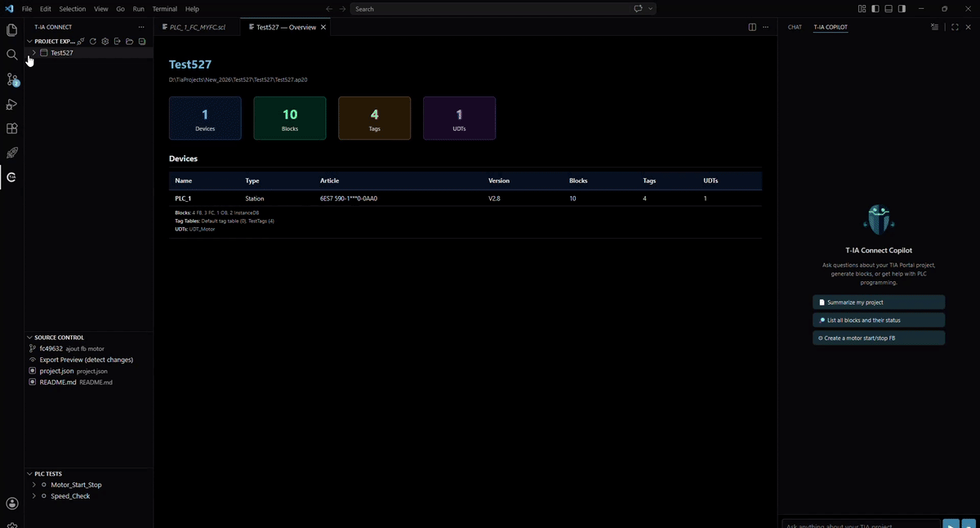Click the Copilot chat toggle in title bar
980x528 pixels.
639,9
